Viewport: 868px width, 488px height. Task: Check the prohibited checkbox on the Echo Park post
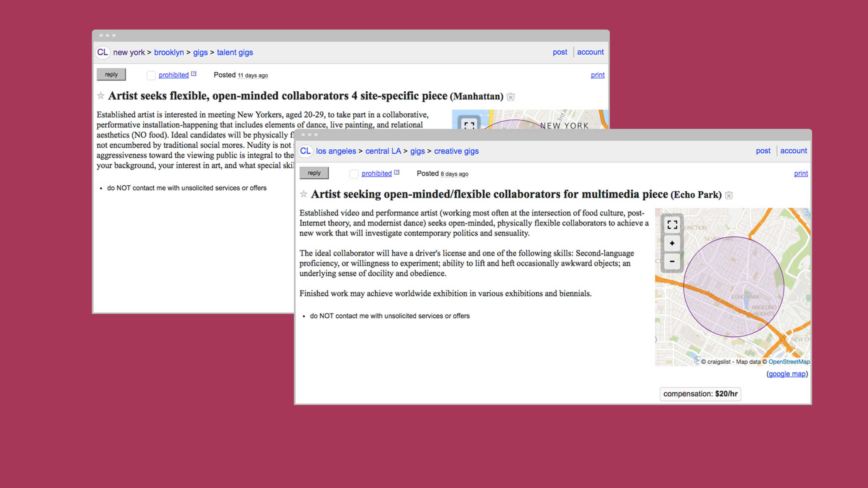pyautogui.click(x=354, y=174)
